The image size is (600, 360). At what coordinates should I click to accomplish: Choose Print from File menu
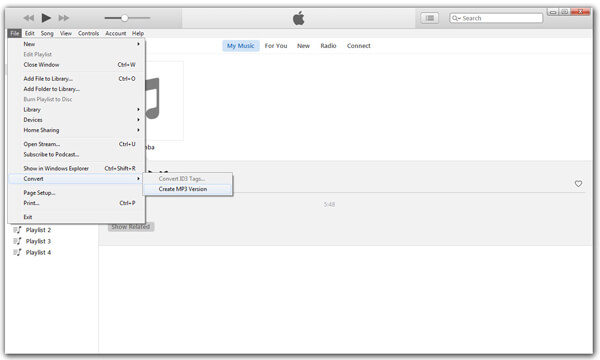click(x=77, y=203)
